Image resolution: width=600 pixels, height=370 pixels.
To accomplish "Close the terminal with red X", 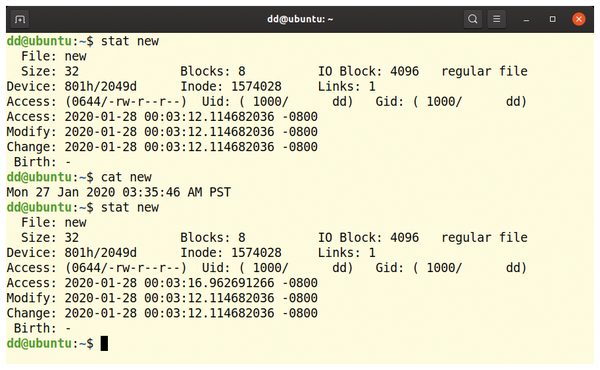I will coord(579,19).
